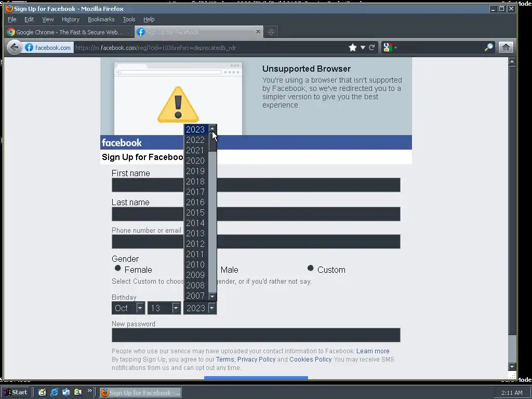Image resolution: width=532 pixels, height=399 pixels.
Task: Select 2015 in year list
Action: 196,212
